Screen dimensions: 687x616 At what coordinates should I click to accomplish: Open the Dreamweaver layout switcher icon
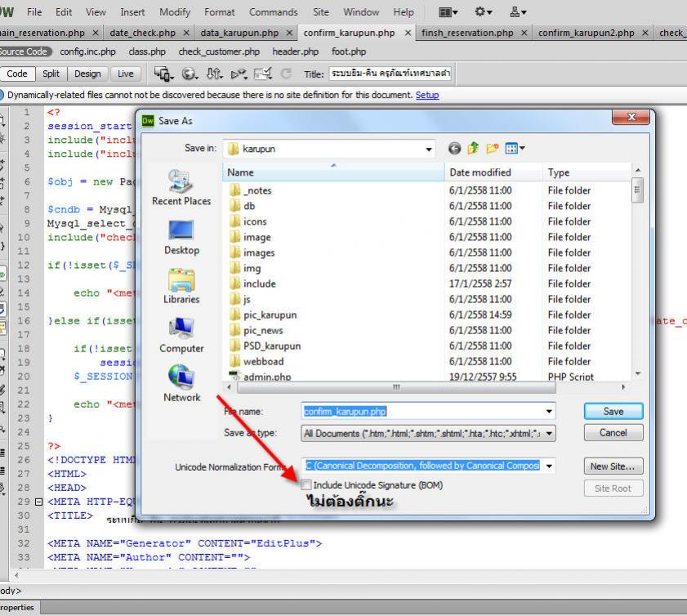448,12
